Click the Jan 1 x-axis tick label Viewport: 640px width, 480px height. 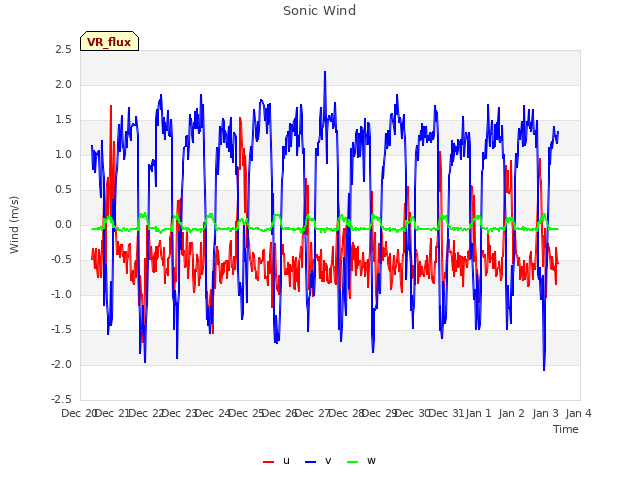coord(478,413)
